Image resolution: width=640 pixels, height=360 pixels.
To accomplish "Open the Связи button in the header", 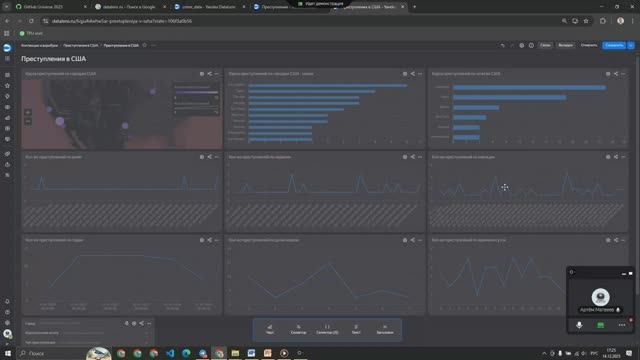I will 545,45.
